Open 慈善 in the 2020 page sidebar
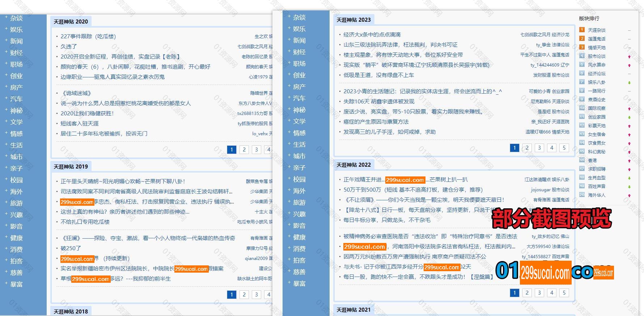The width and height of the screenshot is (644, 316). [x=16, y=273]
